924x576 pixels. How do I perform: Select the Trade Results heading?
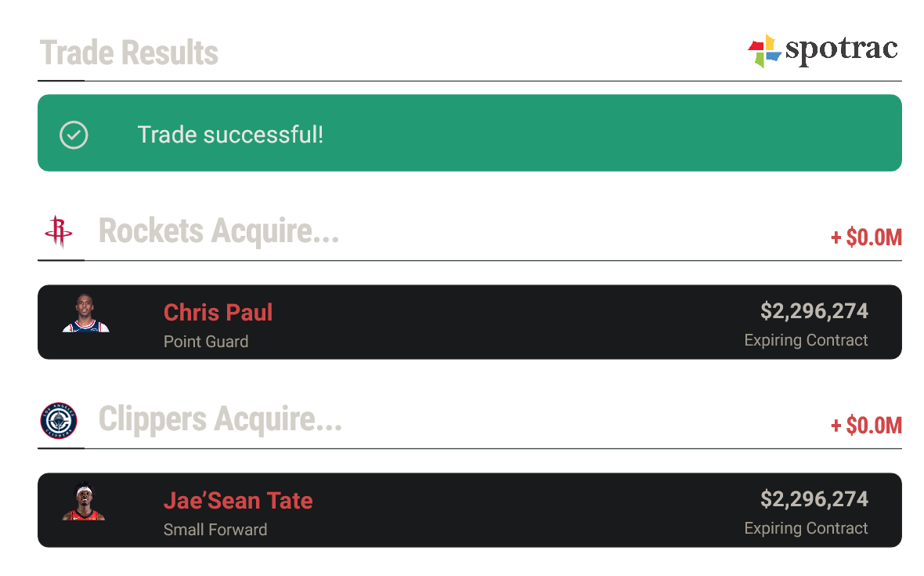[x=129, y=53]
